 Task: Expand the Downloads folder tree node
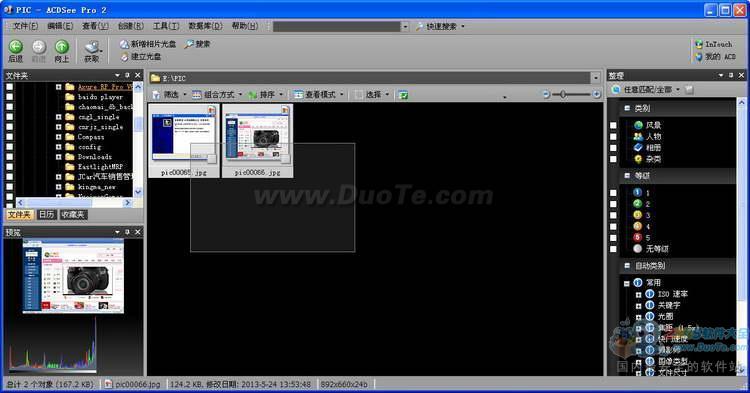click(x=58, y=157)
